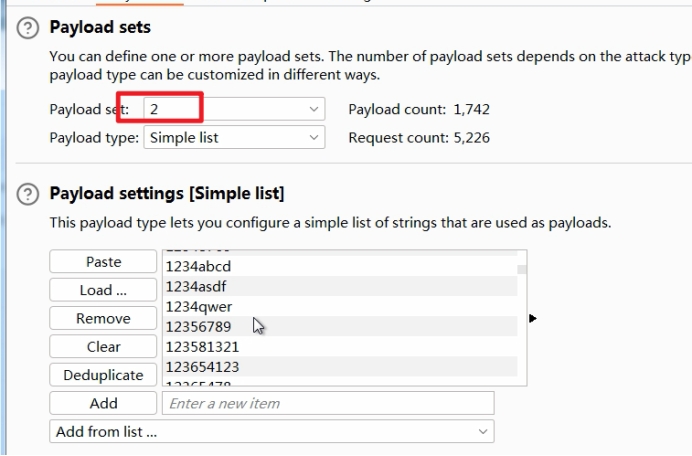Screen dimensions: 692x456
Task: Open help for Payload settings section
Action: tap(30, 194)
